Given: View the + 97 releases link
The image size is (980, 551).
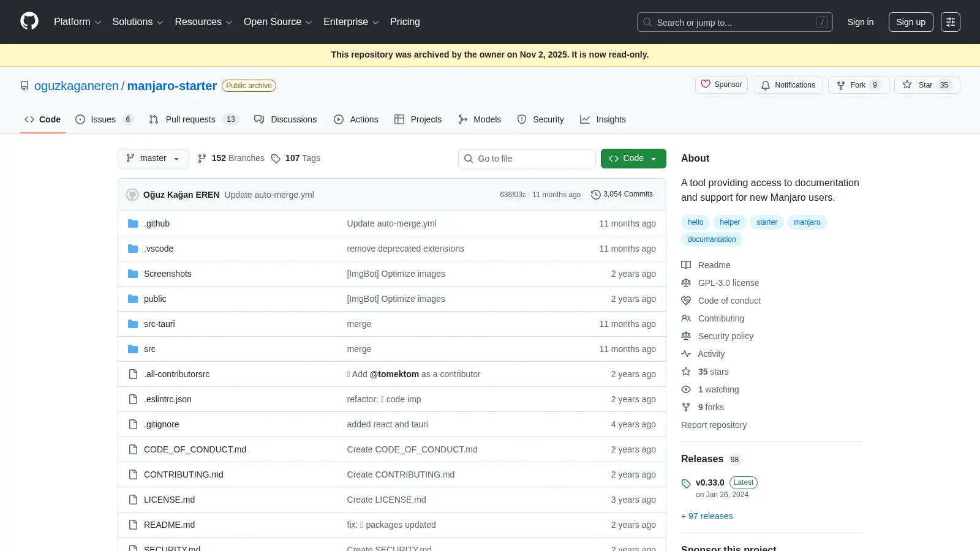Looking at the screenshot, I should pos(707,516).
